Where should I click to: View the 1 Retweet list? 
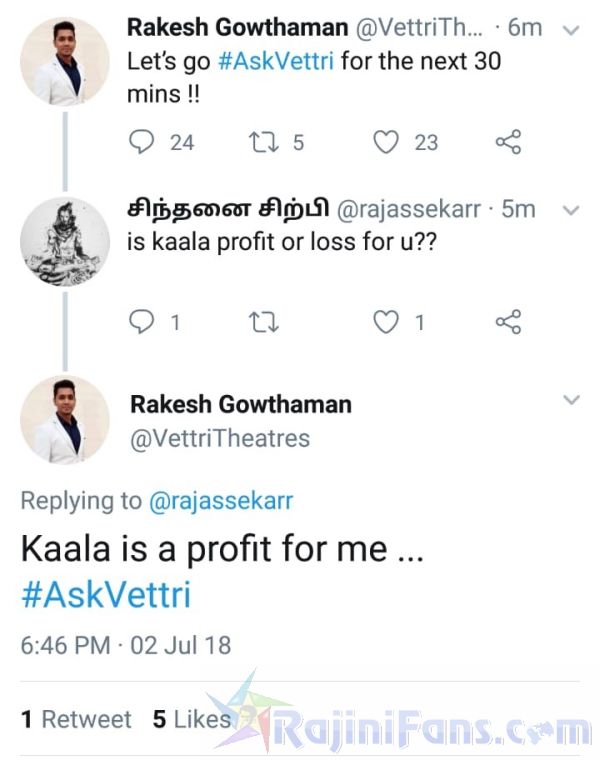76,719
